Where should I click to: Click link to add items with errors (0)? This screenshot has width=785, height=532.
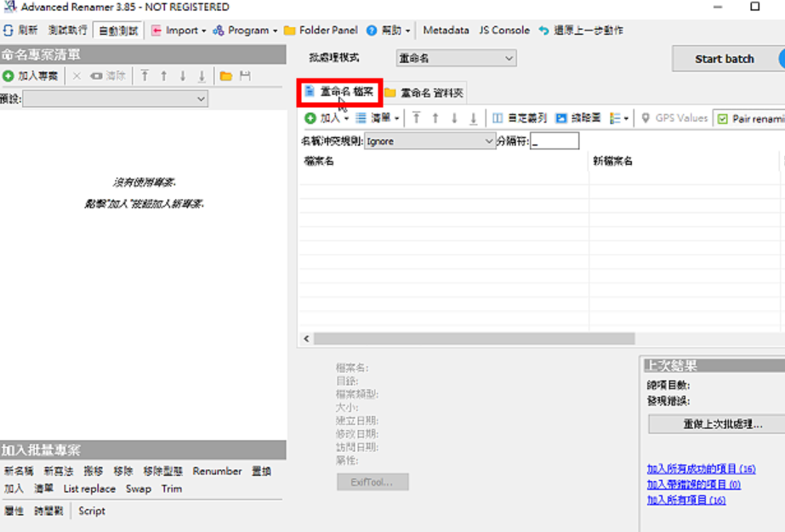[x=693, y=484]
